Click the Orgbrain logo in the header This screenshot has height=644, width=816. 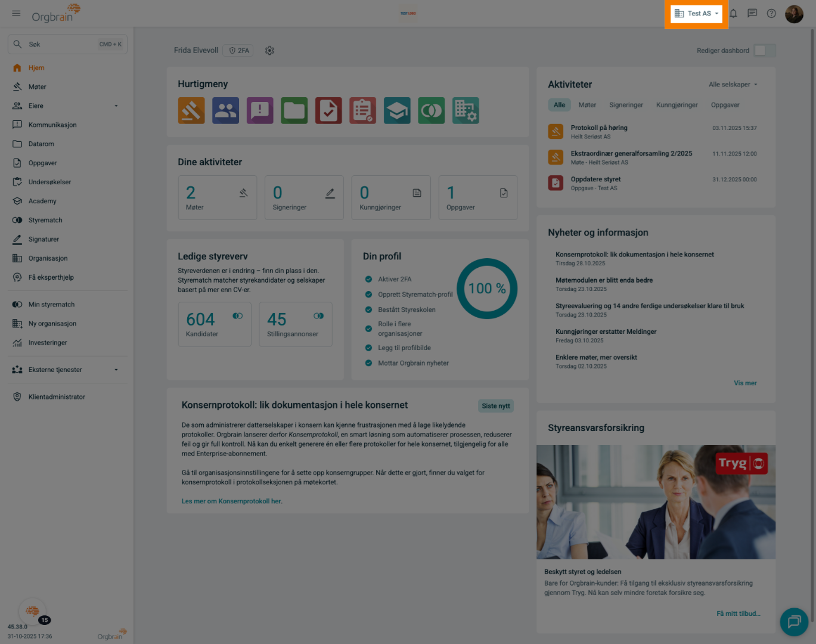pyautogui.click(x=55, y=13)
